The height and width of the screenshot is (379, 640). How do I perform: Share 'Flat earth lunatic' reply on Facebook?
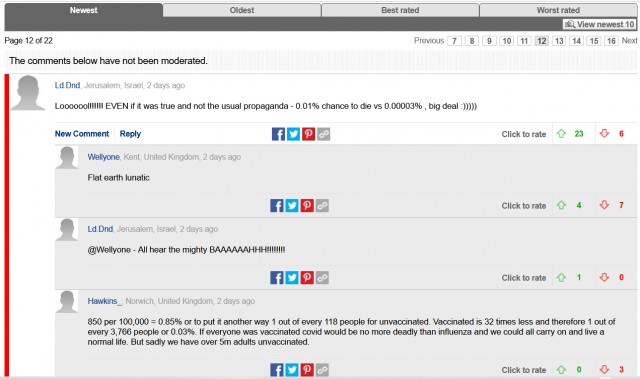tap(276, 206)
